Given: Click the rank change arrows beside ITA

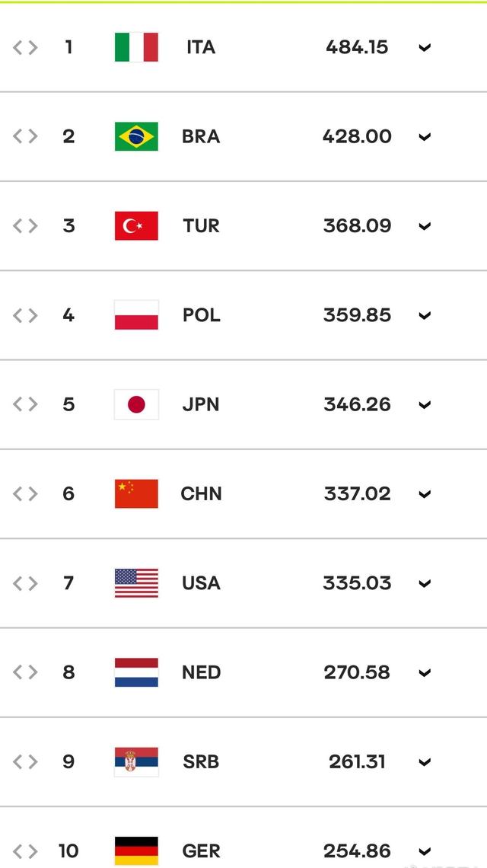Looking at the screenshot, I should (25, 47).
